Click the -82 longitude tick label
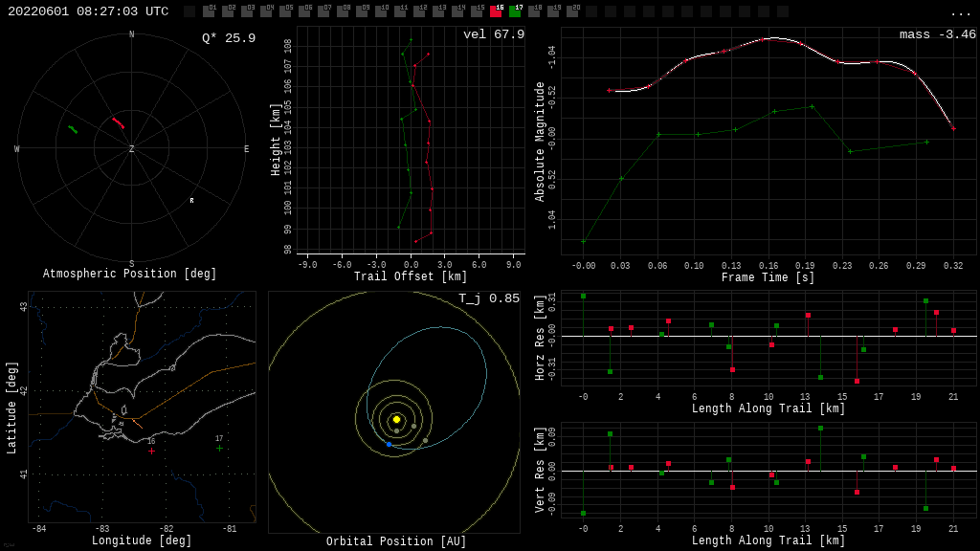980x551 pixels. point(167,528)
